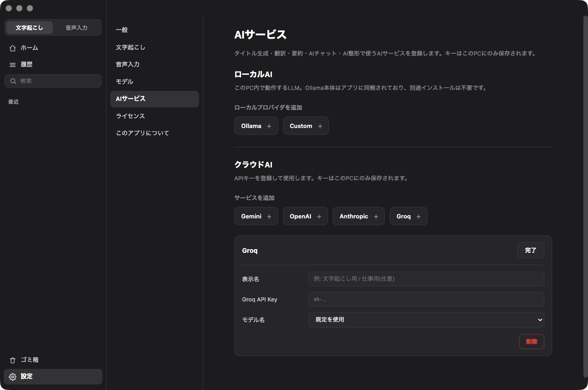Click the trash can icon

[12, 360]
